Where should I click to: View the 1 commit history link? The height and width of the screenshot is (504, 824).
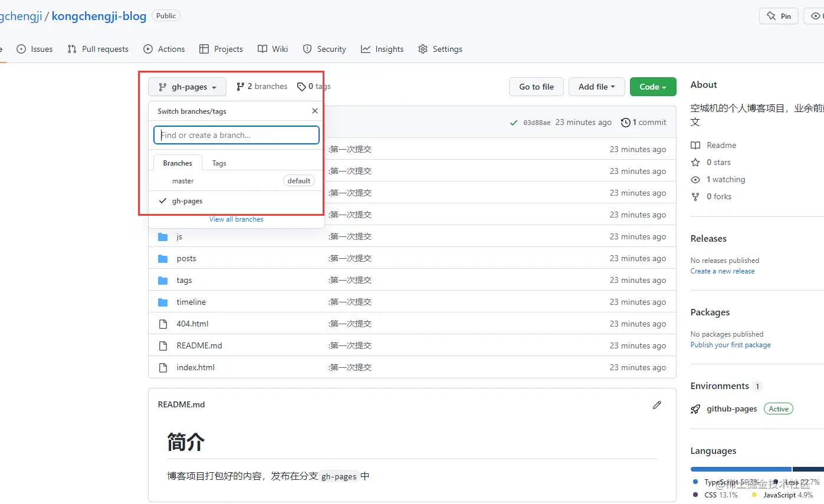644,122
